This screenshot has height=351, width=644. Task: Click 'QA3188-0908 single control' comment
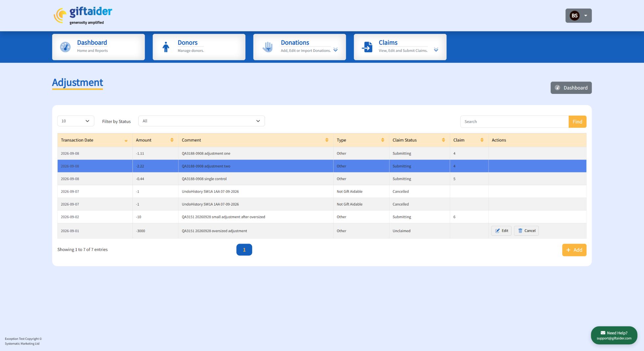pos(204,179)
